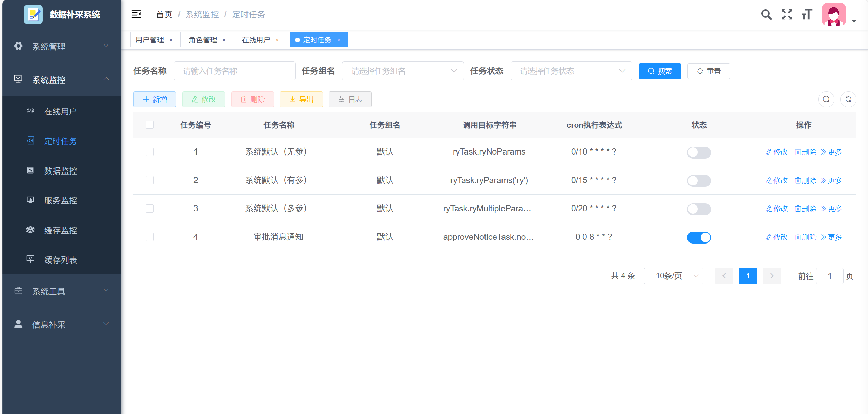Go to next page arrow
Viewport: 868px width, 414px height.
coord(772,276)
